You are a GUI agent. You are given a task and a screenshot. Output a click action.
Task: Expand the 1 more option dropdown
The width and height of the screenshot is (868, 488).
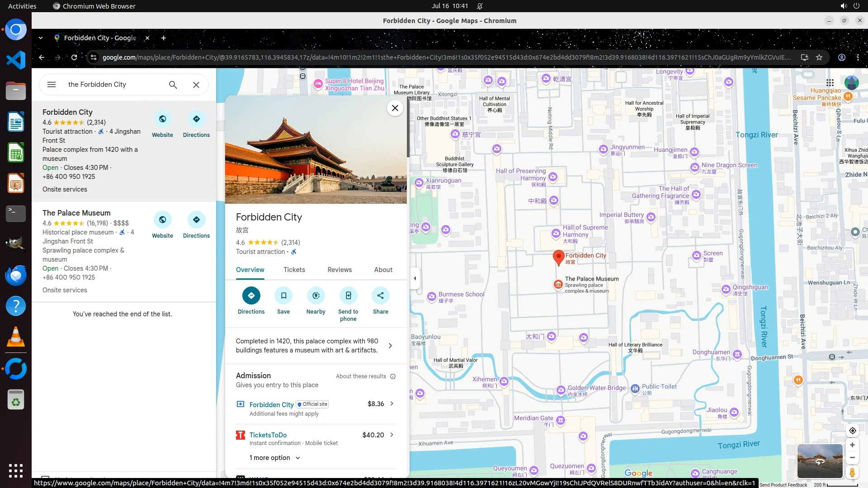pyautogui.click(x=275, y=458)
